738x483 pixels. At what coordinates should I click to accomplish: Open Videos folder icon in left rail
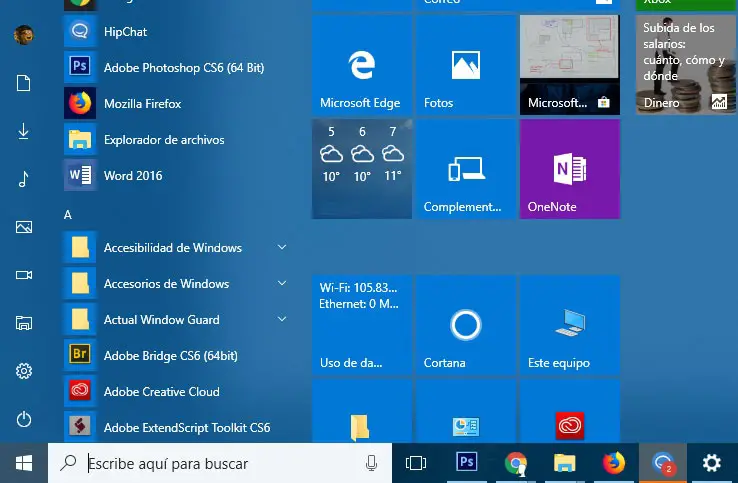point(24,275)
